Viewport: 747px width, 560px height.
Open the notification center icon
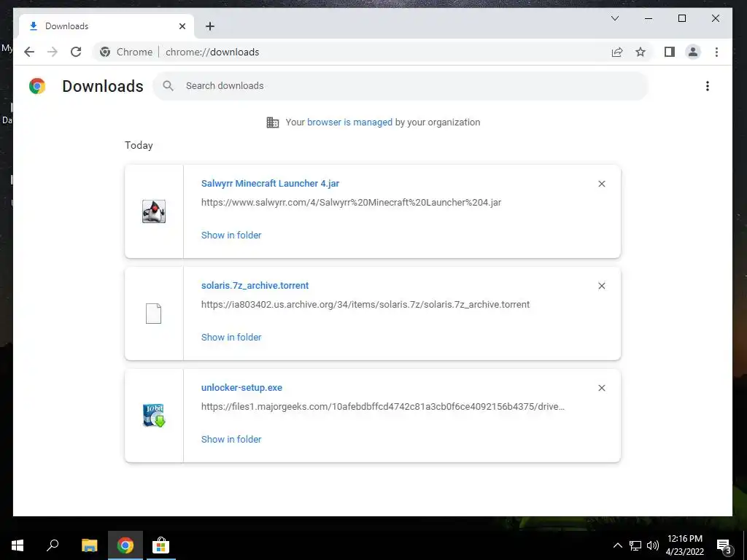(x=724, y=546)
